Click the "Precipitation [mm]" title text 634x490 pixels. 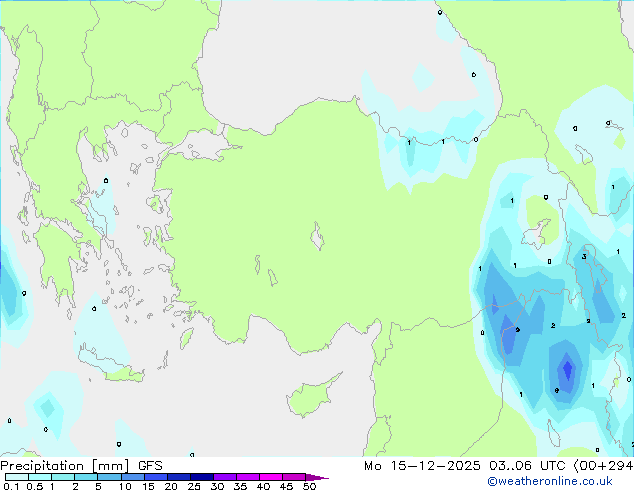65,466
